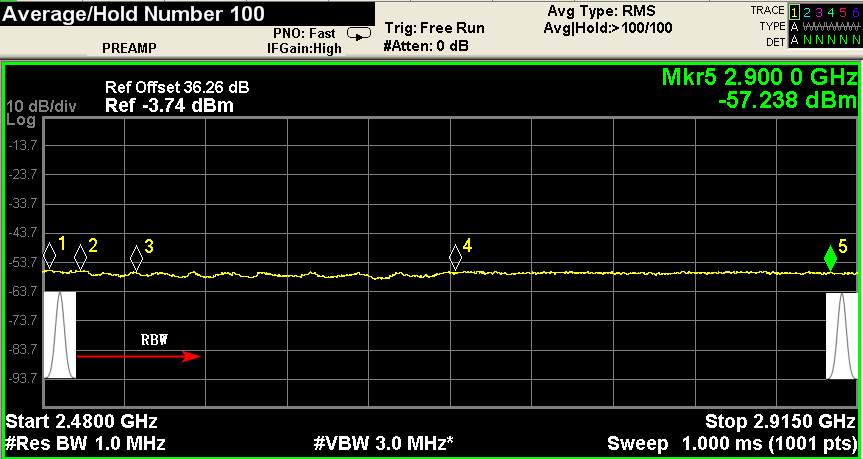
Task: Click the Log scale type label
Action: (21, 121)
